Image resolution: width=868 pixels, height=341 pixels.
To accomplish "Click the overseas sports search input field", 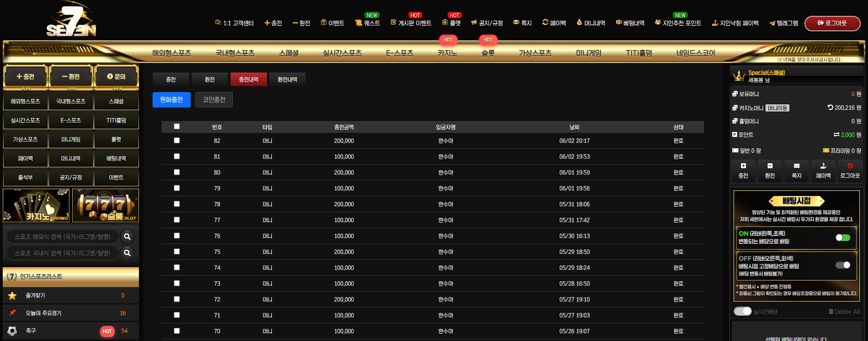I will point(63,237).
